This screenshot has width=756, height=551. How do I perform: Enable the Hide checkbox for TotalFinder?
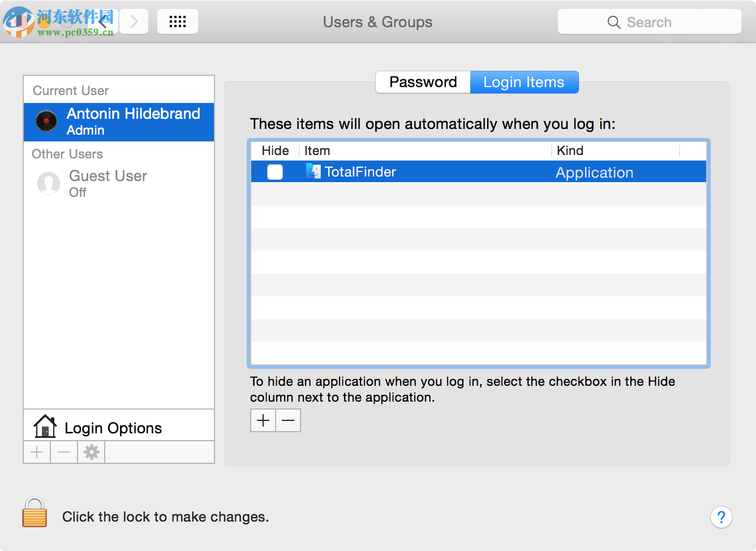point(274,172)
